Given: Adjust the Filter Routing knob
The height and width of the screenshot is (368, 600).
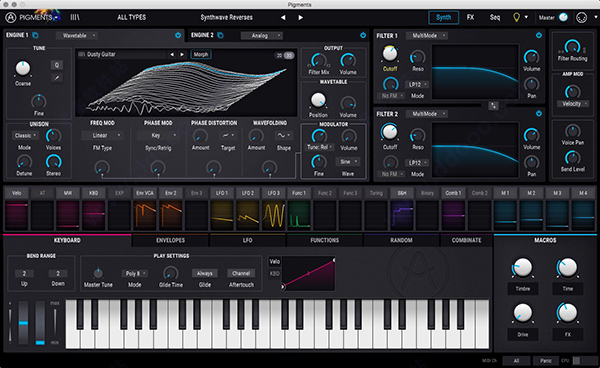Looking at the screenshot, I should pyautogui.click(x=572, y=46).
